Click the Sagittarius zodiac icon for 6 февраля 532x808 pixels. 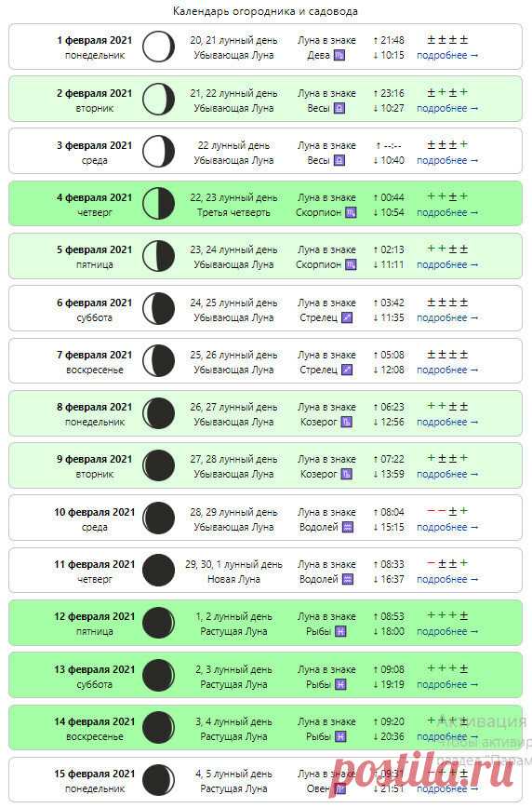tap(347, 318)
